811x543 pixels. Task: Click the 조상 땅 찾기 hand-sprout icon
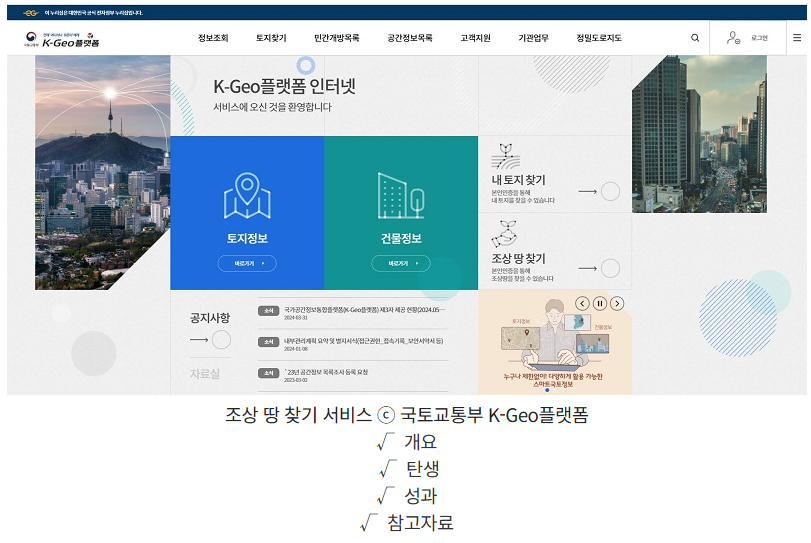click(504, 234)
